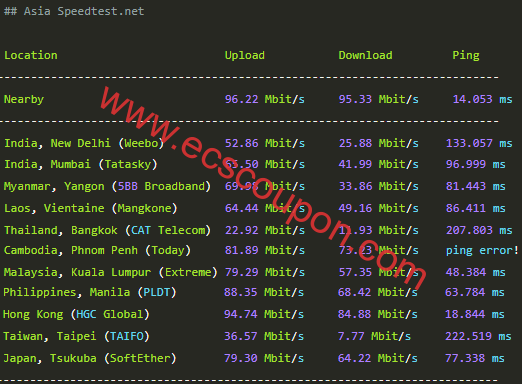Viewport: 522px width, 384px height.
Task: Click Hong Kong upload value 94.74 Mbit/s
Action: tap(264, 314)
